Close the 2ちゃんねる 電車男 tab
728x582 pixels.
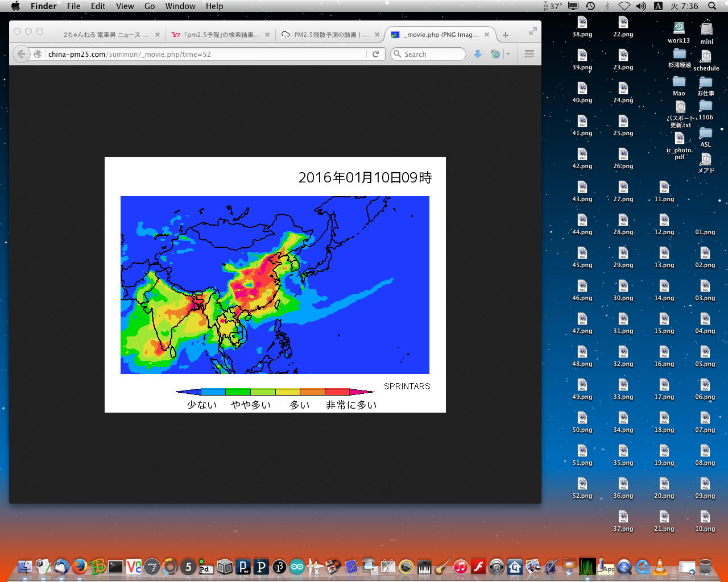click(158, 35)
